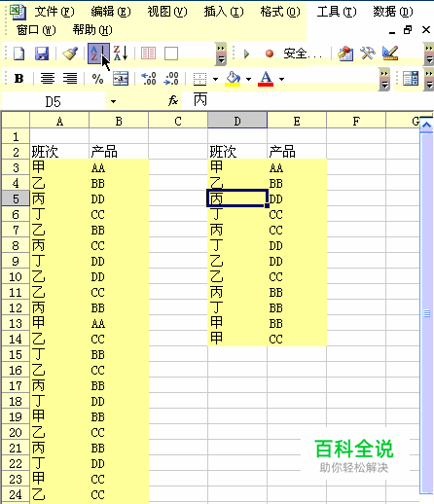Decrease decimal places icon

point(171,79)
